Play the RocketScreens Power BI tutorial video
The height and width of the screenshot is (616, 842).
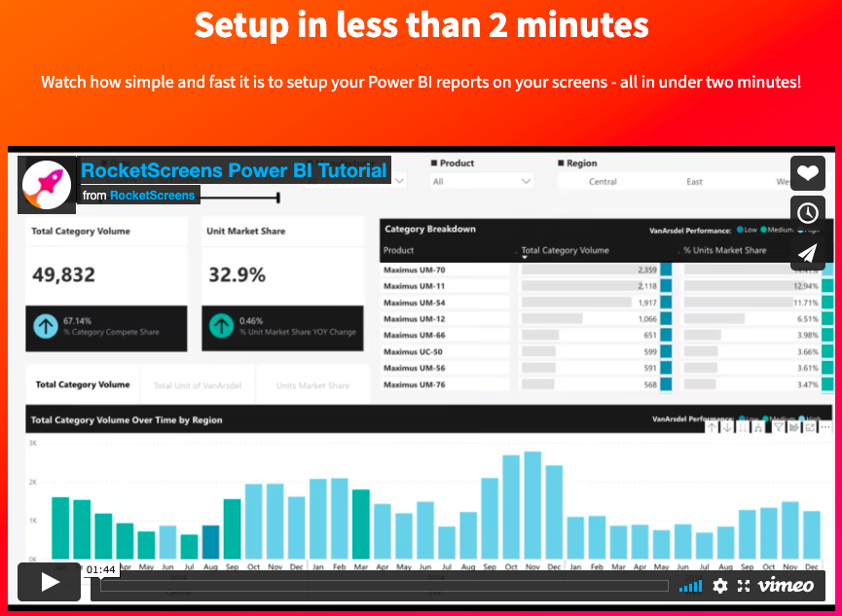49,582
